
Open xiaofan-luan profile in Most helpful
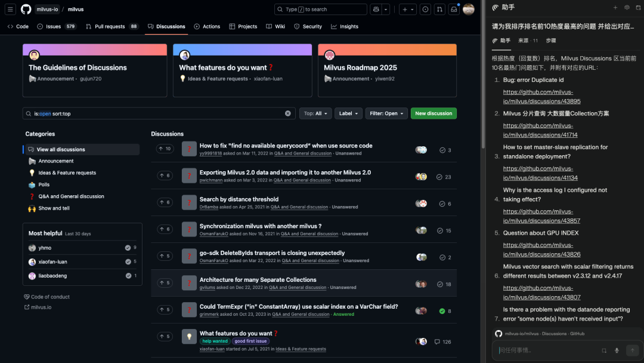pyautogui.click(x=52, y=262)
